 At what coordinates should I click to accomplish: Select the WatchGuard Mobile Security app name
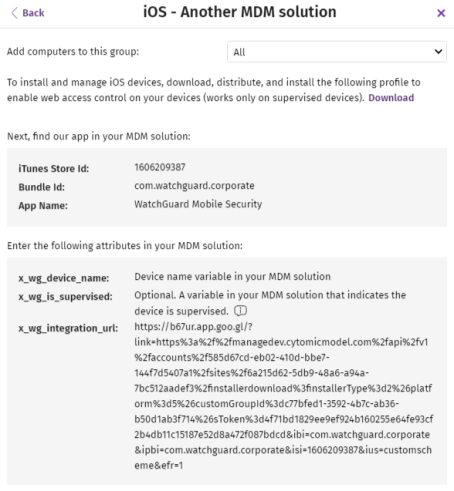tap(198, 204)
